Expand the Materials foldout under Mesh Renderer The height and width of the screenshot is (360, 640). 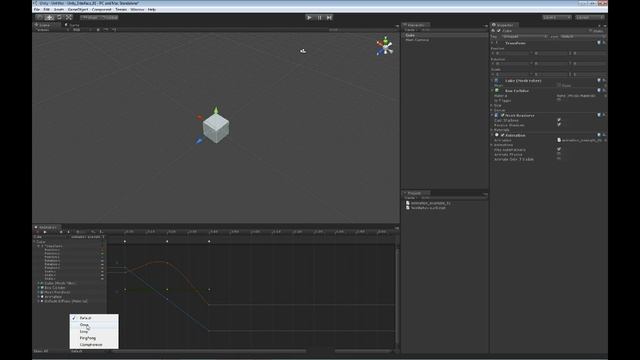pyautogui.click(x=492, y=130)
